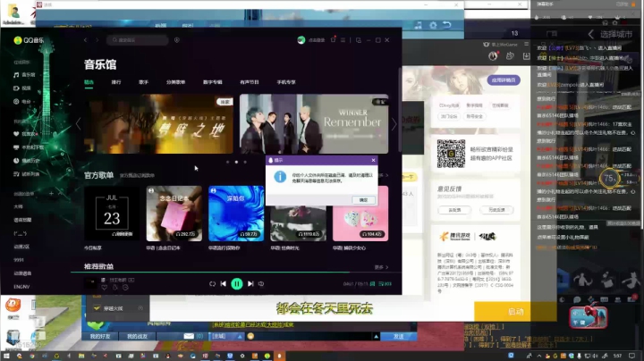Click the 发送 send button in game chat
Screen dimensions: 644x361
[398, 336]
